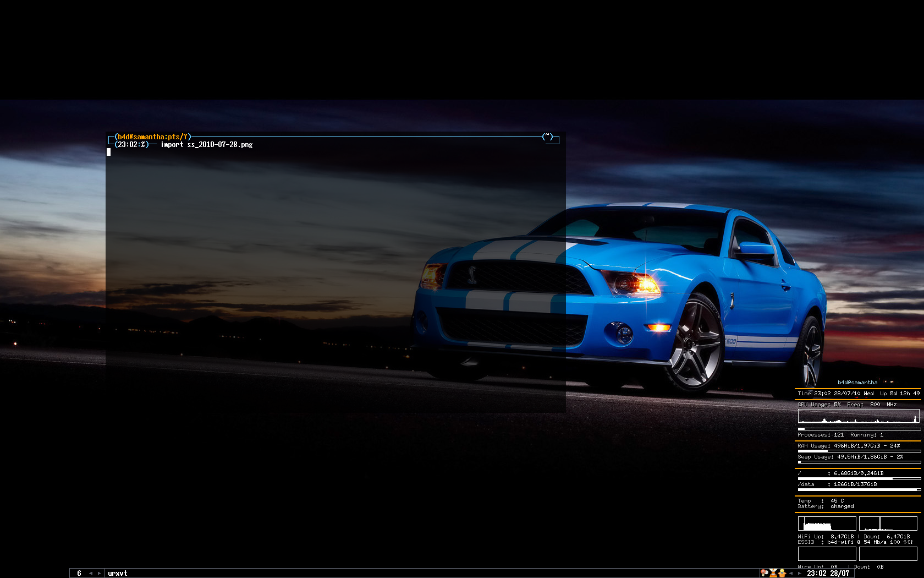The height and width of the screenshot is (578, 924).
Task: Click the RAM usage bar
Action: pyautogui.click(x=859, y=451)
